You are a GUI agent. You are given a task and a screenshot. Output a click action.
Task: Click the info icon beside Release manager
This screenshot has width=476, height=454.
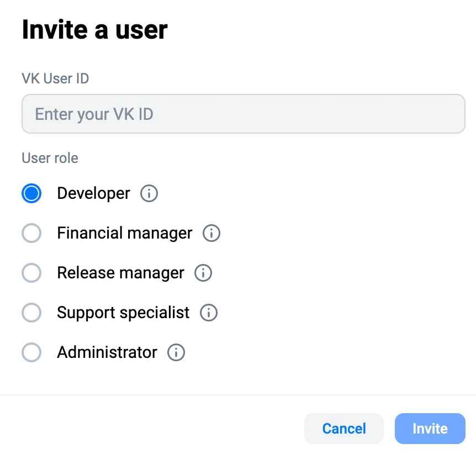203,273
